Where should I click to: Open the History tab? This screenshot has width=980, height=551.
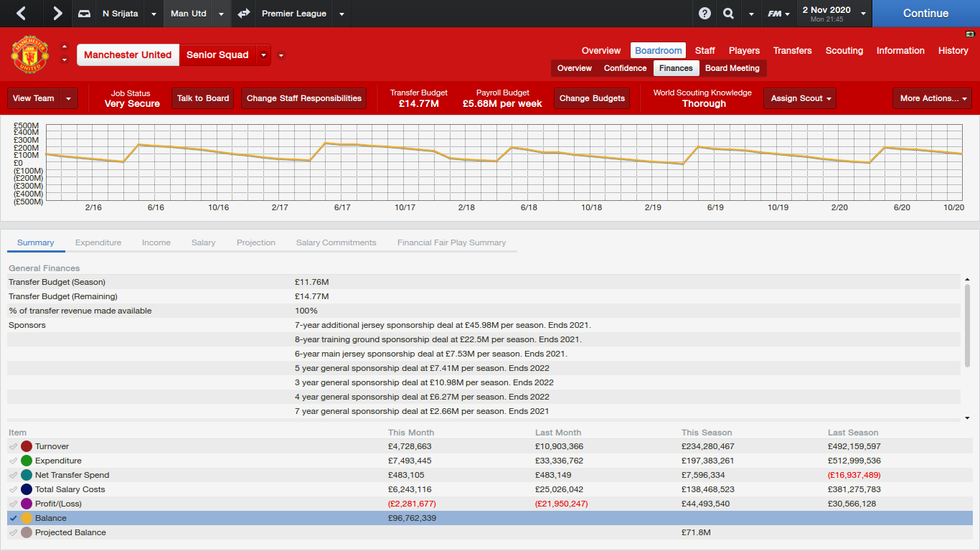pyautogui.click(x=953, y=50)
